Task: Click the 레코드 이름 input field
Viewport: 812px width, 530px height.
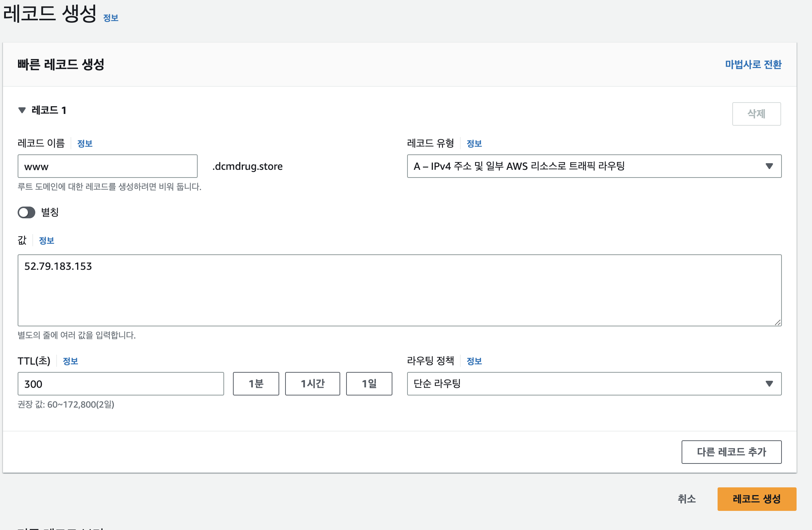Action: coord(107,166)
